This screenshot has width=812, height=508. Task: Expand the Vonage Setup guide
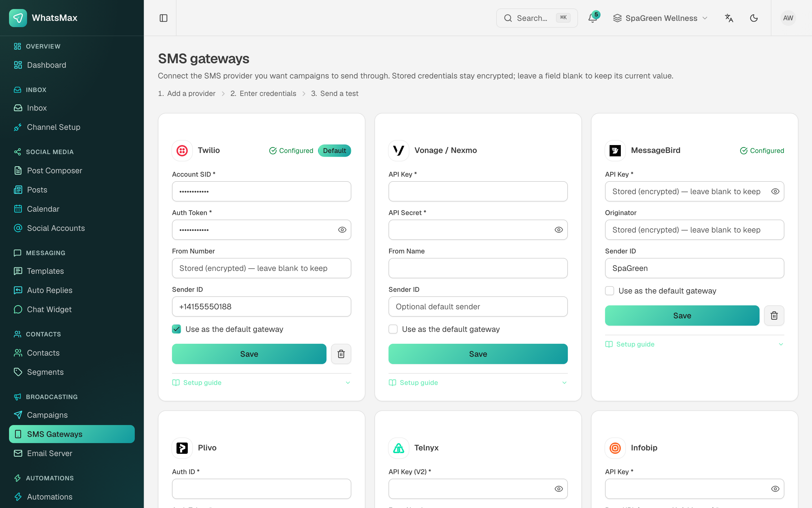point(478,383)
